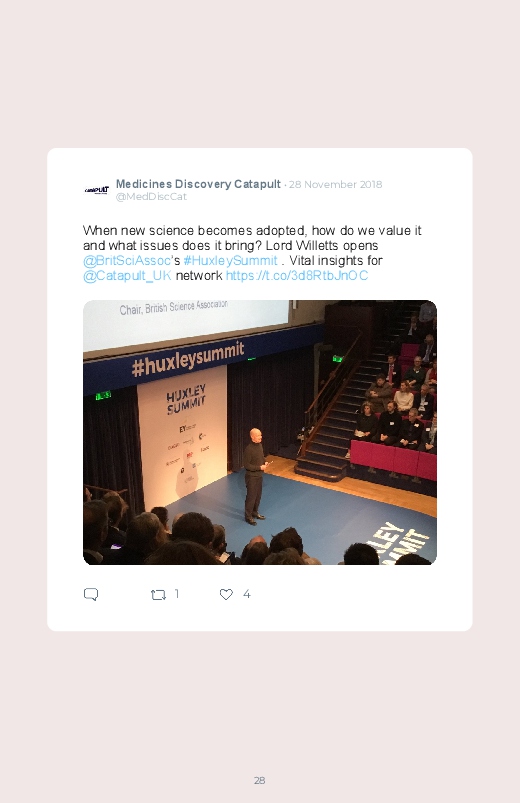This screenshot has height=803, width=520.
Task: Click the page number 28
Action: click(260, 780)
